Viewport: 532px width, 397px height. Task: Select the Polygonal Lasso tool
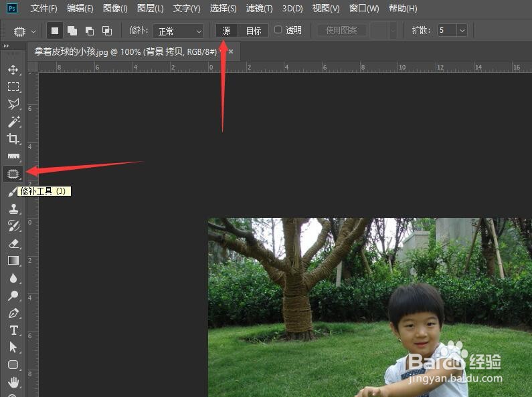click(13, 104)
